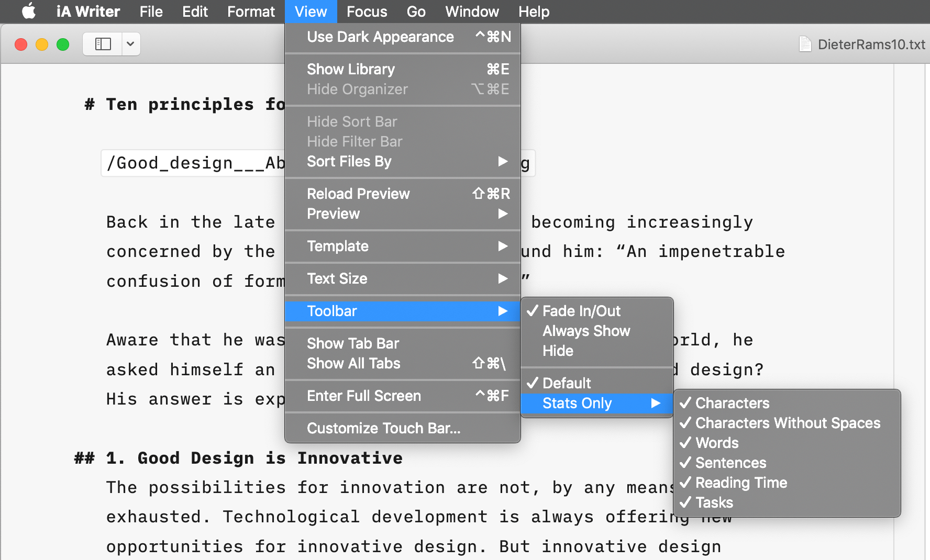This screenshot has height=560, width=930.
Task: Expand the Sort Files By submenu
Action: pos(403,161)
